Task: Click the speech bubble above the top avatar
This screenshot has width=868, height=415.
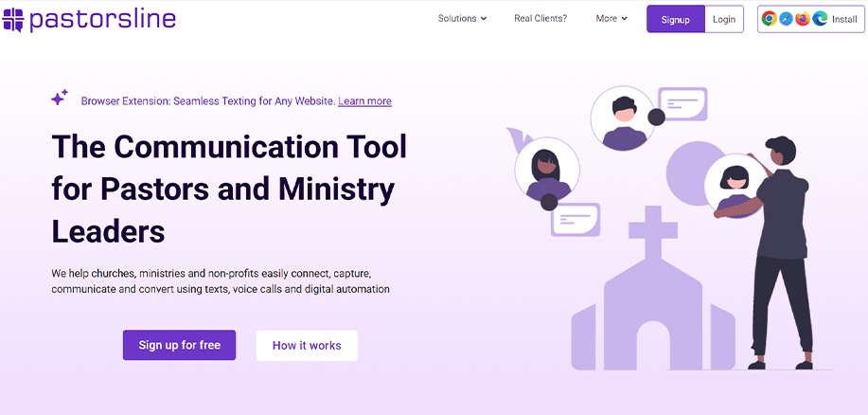Action: [682, 103]
